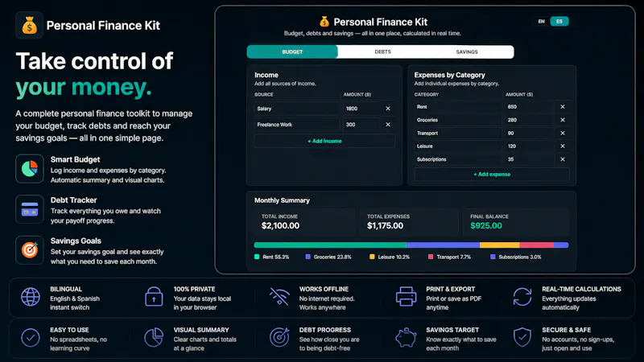Viewport: 644px width, 362px height.
Task: Edit the Rent category field
Action: coord(457,107)
